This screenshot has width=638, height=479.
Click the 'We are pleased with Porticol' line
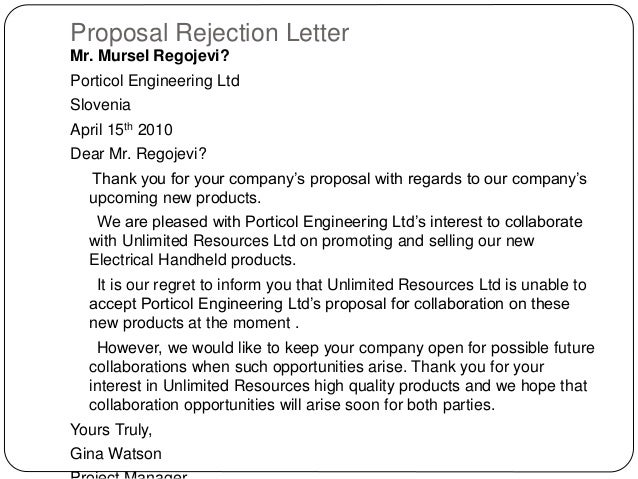pos(340,222)
